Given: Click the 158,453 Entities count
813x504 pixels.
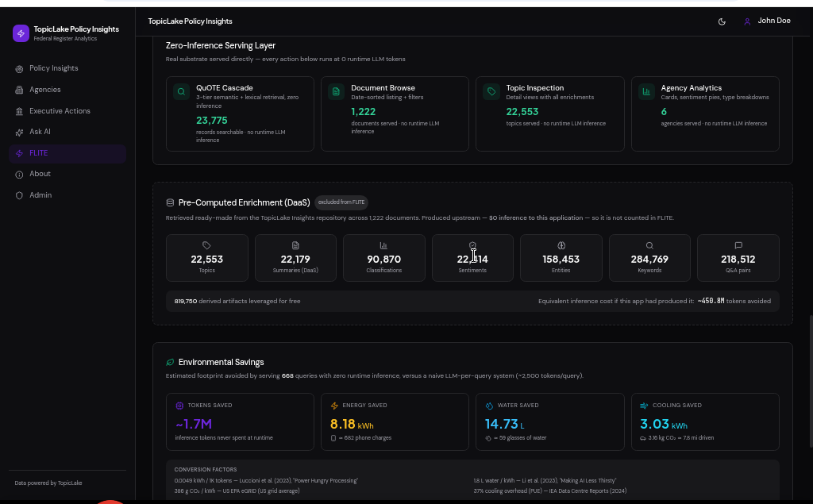Looking at the screenshot, I should pyautogui.click(x=561, y=260).
